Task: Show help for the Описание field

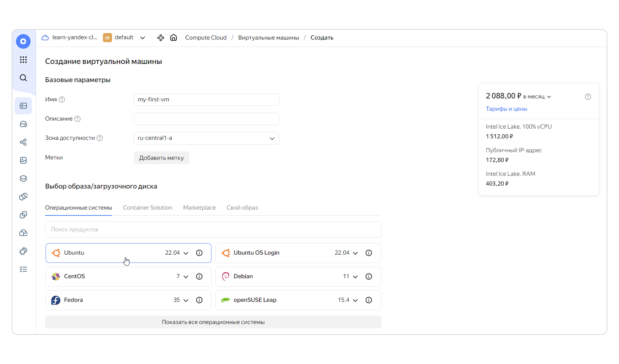Action: click(x=77, y=119)
